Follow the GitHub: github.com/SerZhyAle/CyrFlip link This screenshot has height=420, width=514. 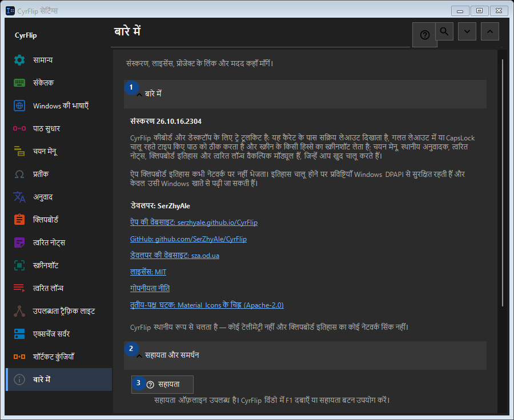[188, 239]
